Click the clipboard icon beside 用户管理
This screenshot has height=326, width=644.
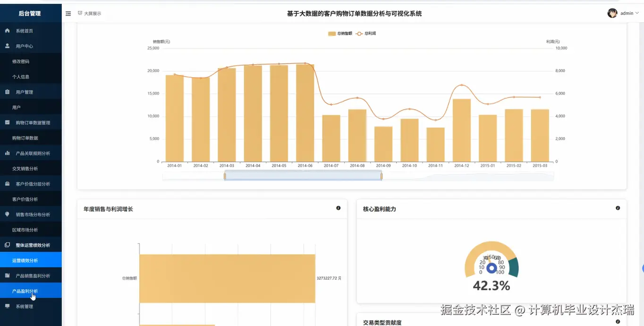coord(7,92)
